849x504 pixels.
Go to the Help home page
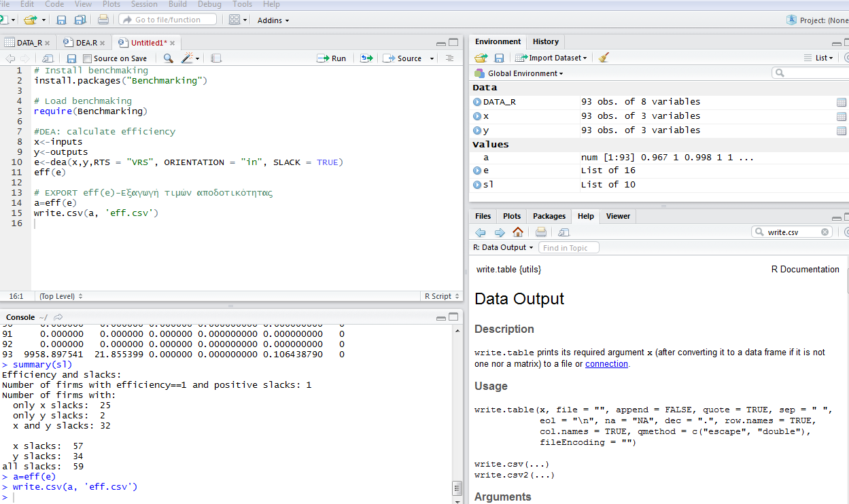pyautogui.click(x=518, y=232)
